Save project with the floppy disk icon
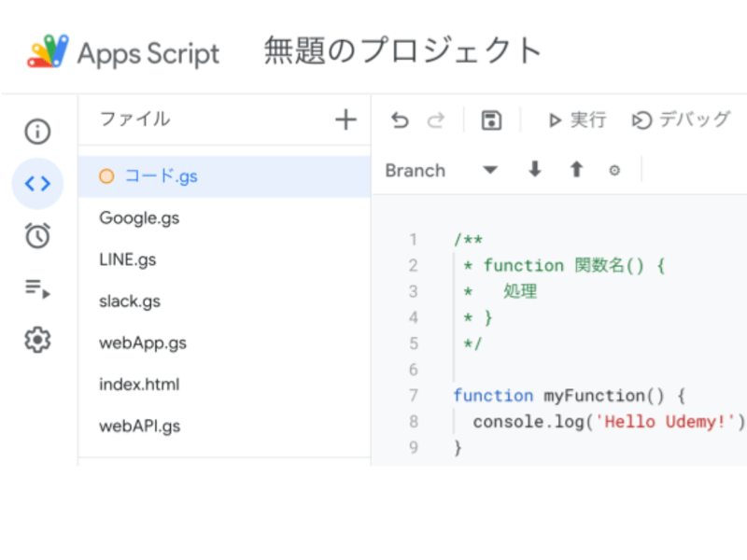Screen dimensions: 747x560 point(491,119)
